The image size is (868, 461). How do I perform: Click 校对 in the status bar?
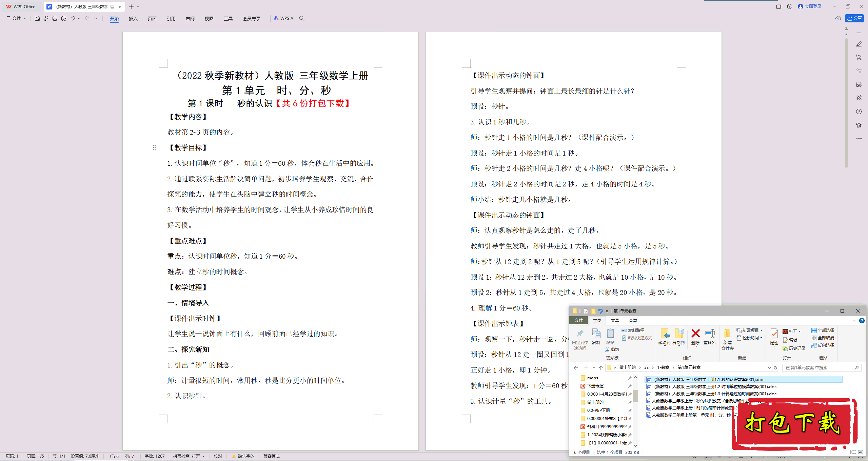(218, 456)
